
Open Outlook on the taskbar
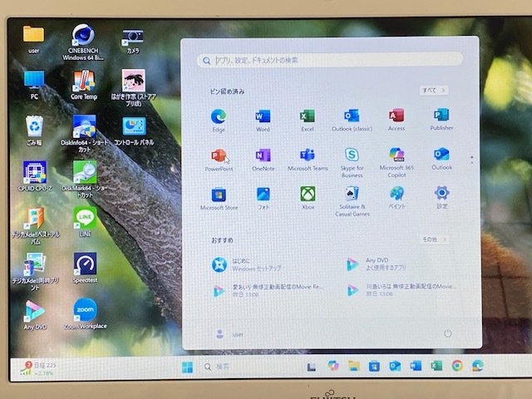[395, 366]
